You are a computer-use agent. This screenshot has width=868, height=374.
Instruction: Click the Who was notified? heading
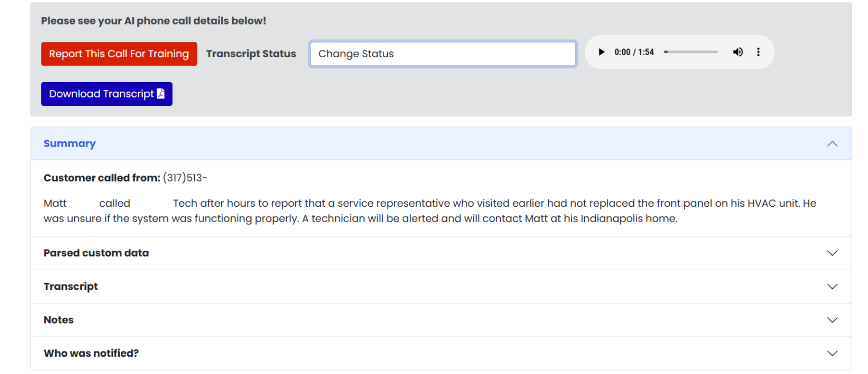tap(91, 353)
